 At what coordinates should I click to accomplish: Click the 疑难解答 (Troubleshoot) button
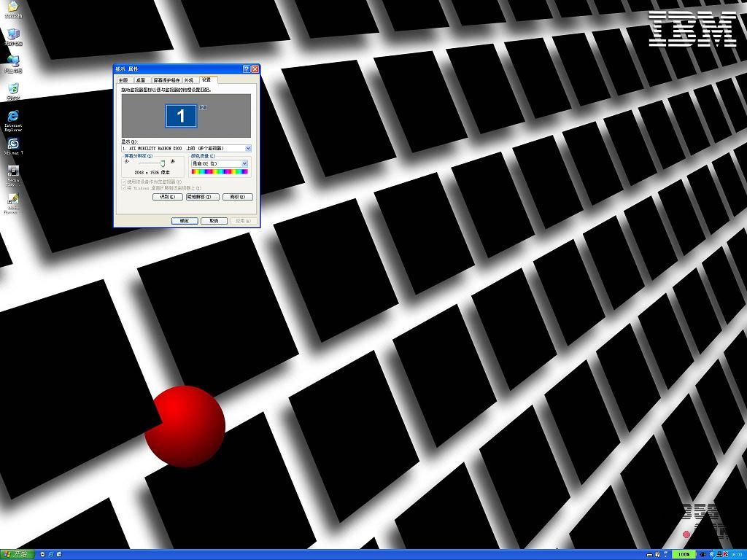point(202,197)
